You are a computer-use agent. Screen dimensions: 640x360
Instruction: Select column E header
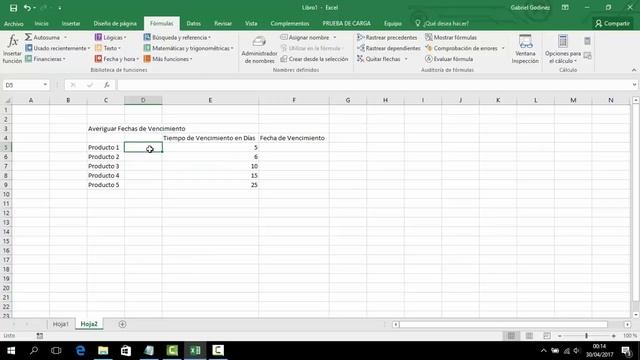tap(210, 100)
